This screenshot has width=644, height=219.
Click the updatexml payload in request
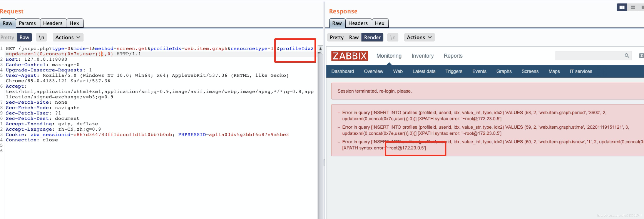click(61, 54)
